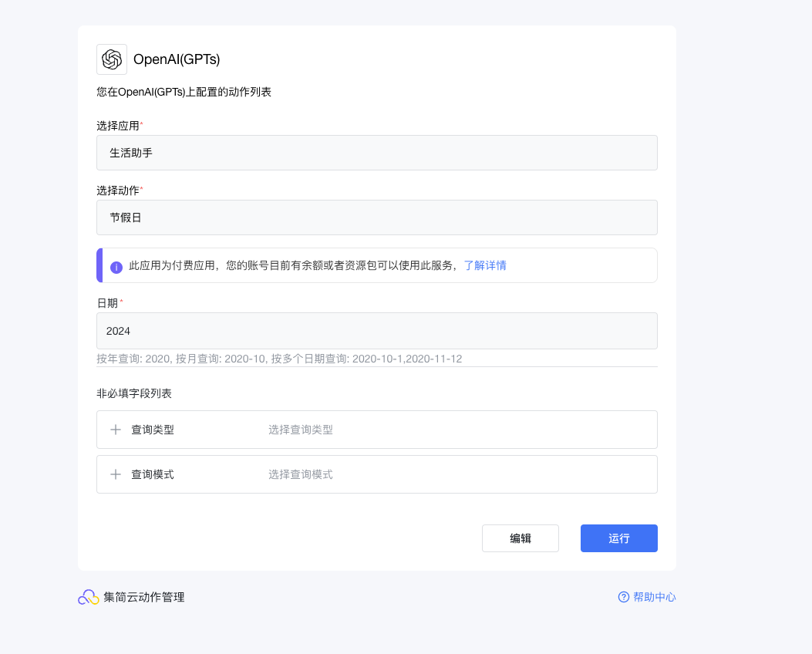Click the 选择查询类型 placeholder

[301, 430]
